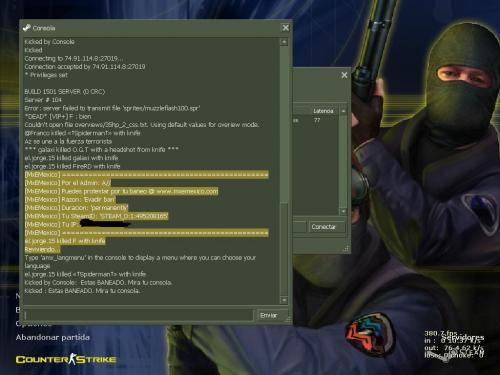Click the server browser resize grip
The height and width of the screenshot is (375, 500).
click(x=346, y=249)
